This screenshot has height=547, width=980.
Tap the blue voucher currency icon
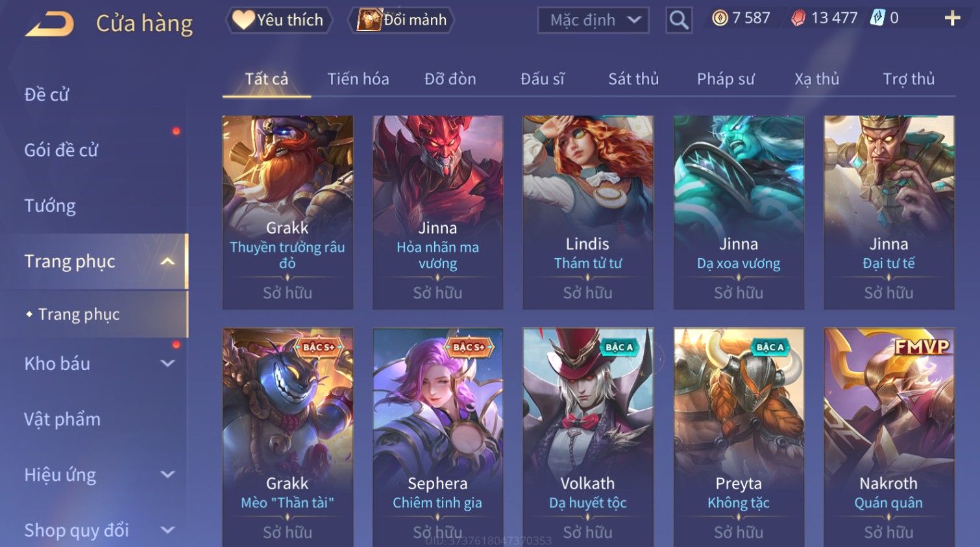tap(877, 18)
